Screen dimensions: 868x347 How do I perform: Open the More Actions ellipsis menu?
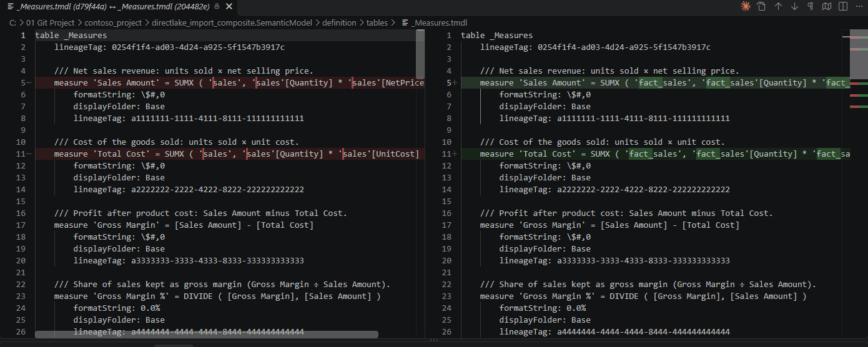pos(859,6)
